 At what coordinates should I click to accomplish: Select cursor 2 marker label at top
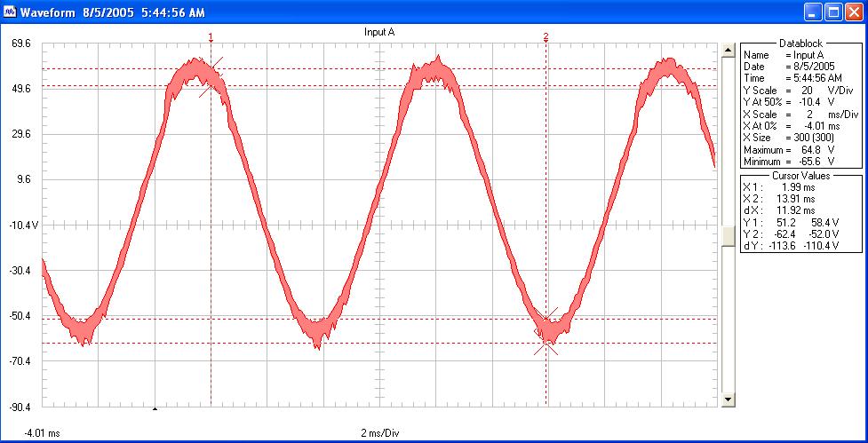[x=545, y=36]
